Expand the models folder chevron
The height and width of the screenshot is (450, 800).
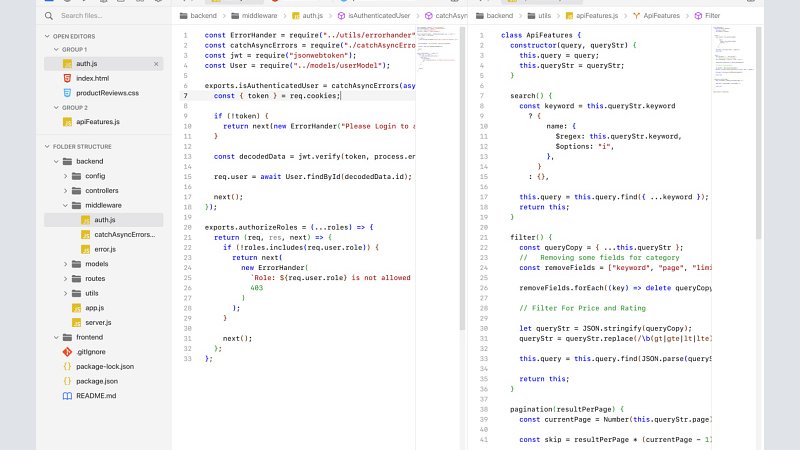pos(62,264)
